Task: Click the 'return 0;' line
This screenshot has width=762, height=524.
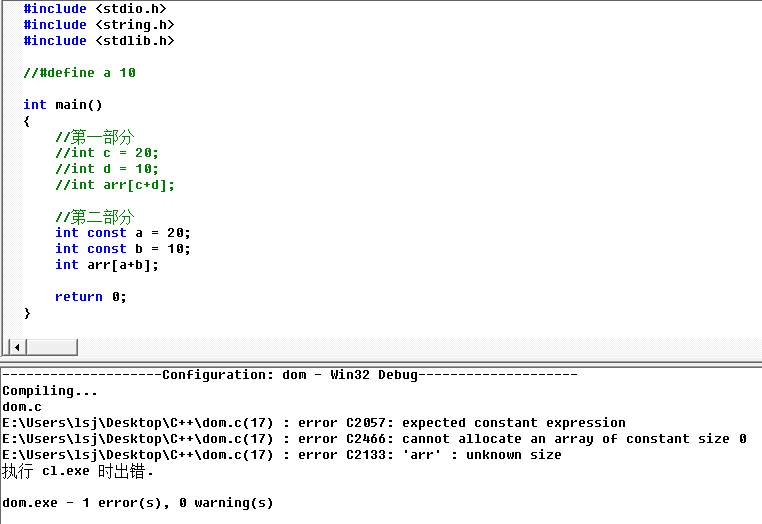Action: click(90, 297)
